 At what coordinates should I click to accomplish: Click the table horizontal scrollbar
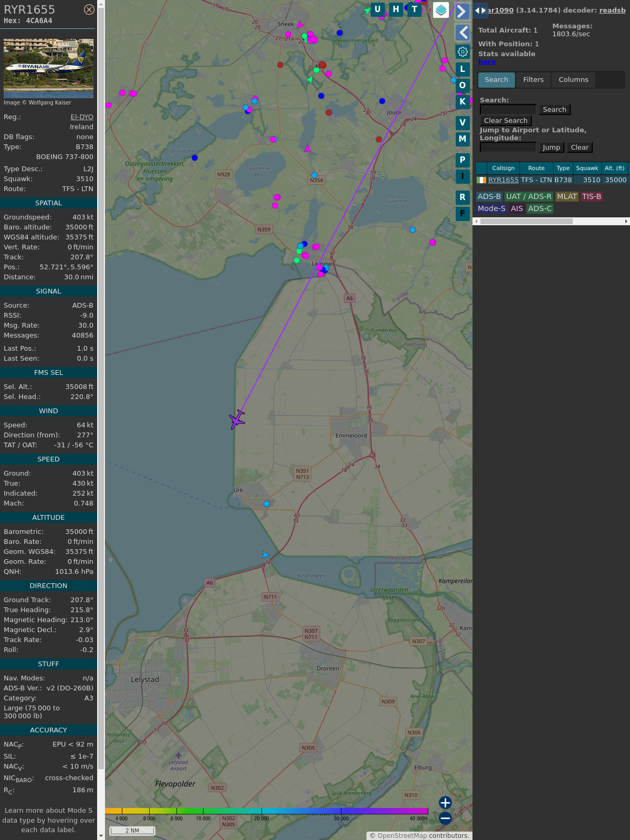(x=526, y=222)
